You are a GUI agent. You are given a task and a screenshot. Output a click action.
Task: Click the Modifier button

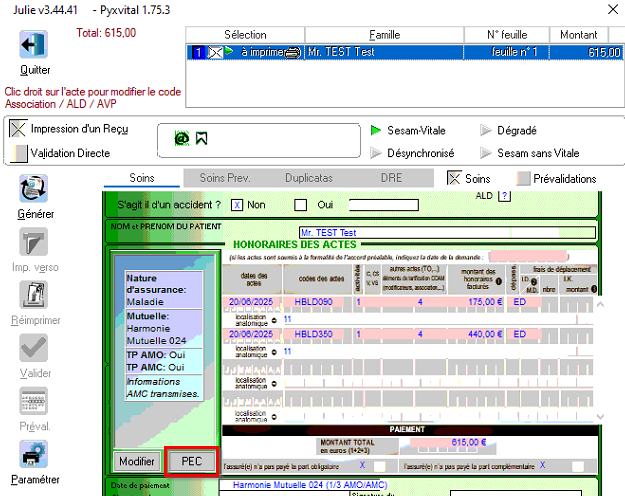[137, 461]
